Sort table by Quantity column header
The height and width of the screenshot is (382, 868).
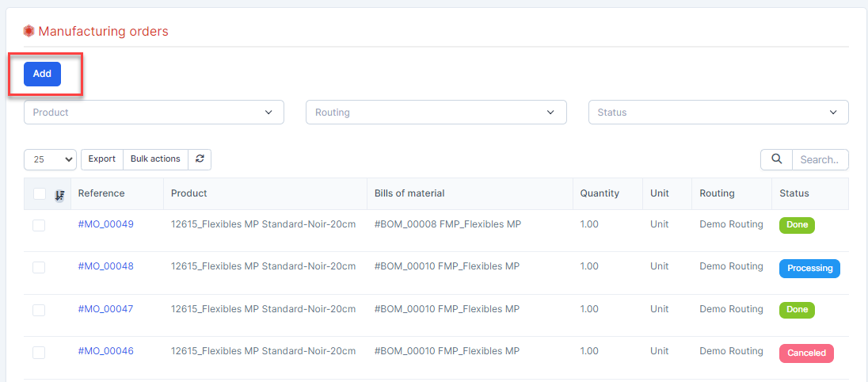click(599, 193)
